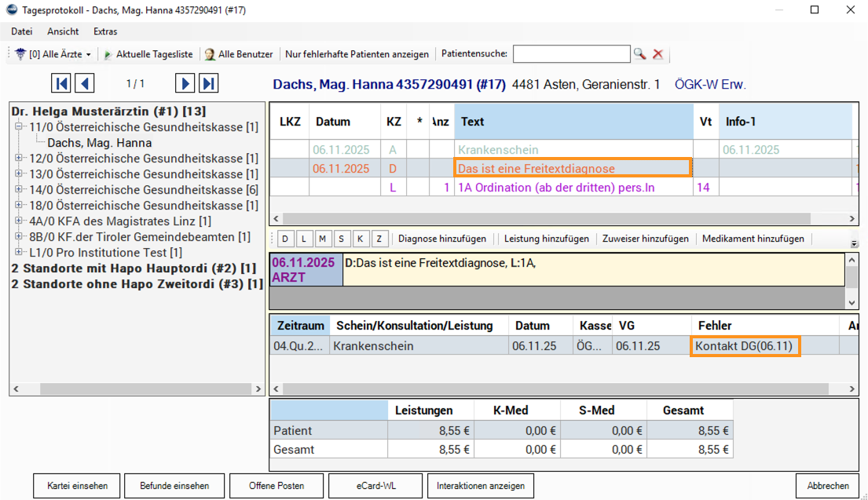Collapse 11/0 Österreichische Gesundheitskasse node

pos(19,127)
